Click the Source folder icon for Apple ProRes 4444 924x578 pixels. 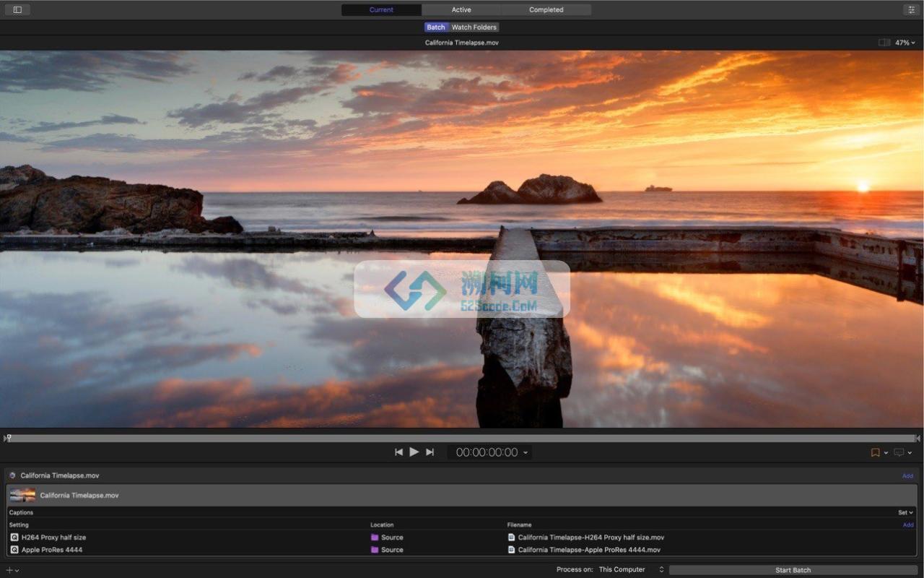click(x=375, y=550)
